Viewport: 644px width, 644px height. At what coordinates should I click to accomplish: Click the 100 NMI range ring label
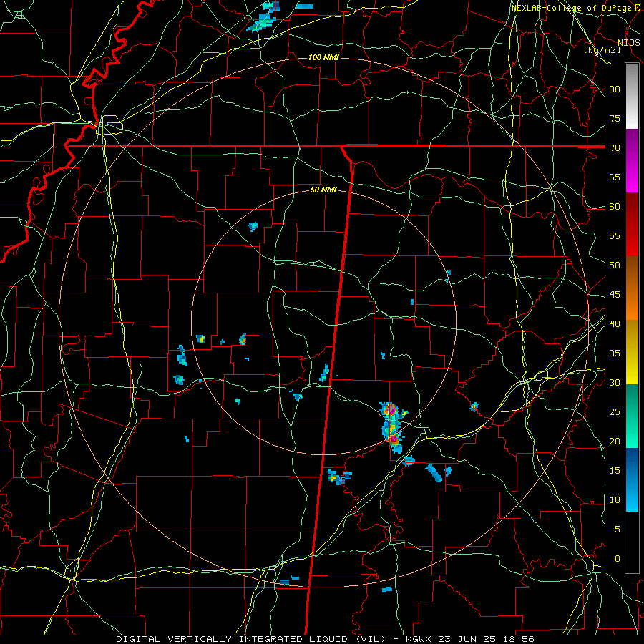click(x=323, y=57)
